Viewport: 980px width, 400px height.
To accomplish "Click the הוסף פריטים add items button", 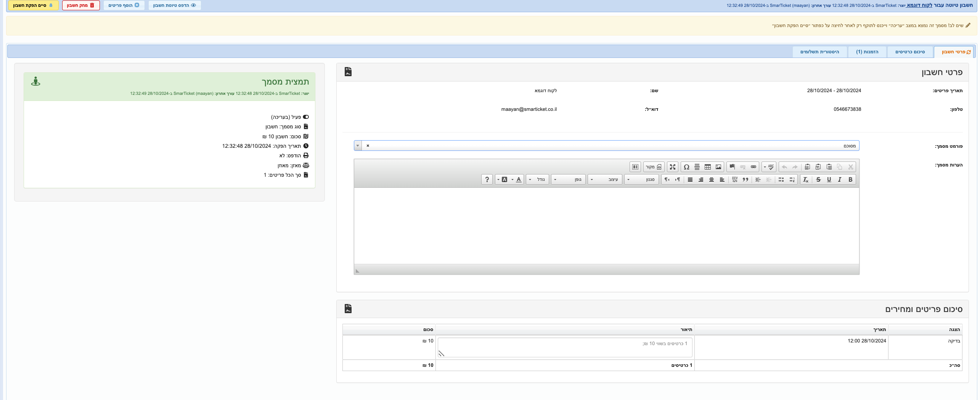I will click(124, 5).
